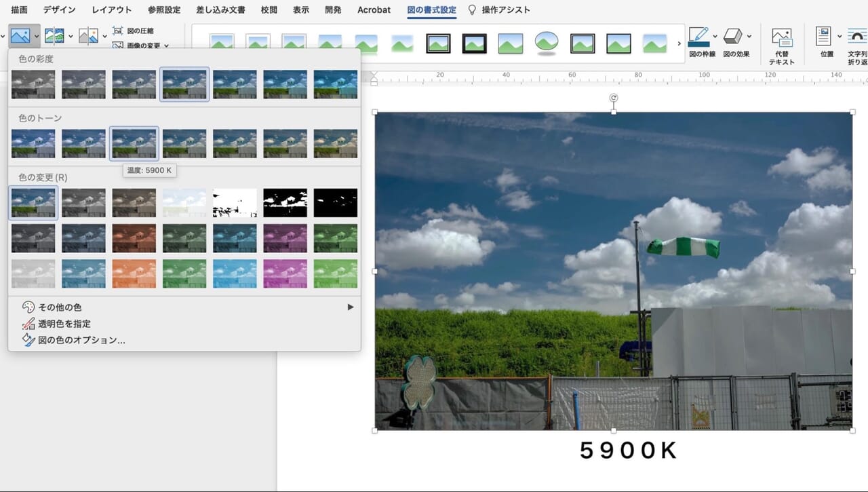Click the 操作アシスト lightbulb icon
This screenshot has width=868, height=492.
473,10
